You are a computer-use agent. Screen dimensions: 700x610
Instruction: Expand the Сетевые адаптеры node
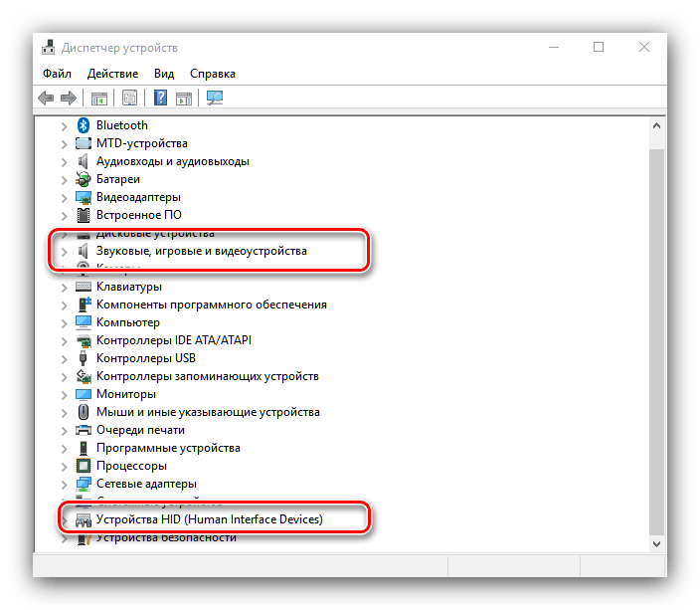coord(65,485)
